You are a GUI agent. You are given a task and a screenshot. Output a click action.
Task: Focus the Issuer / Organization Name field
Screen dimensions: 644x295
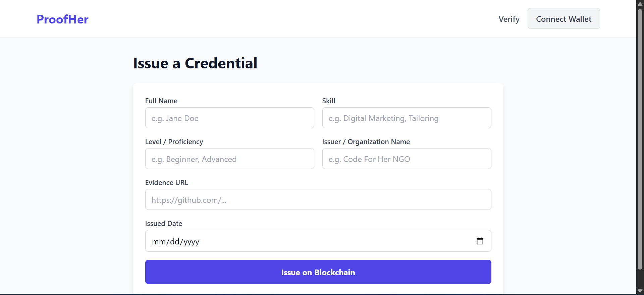point(407,159)
